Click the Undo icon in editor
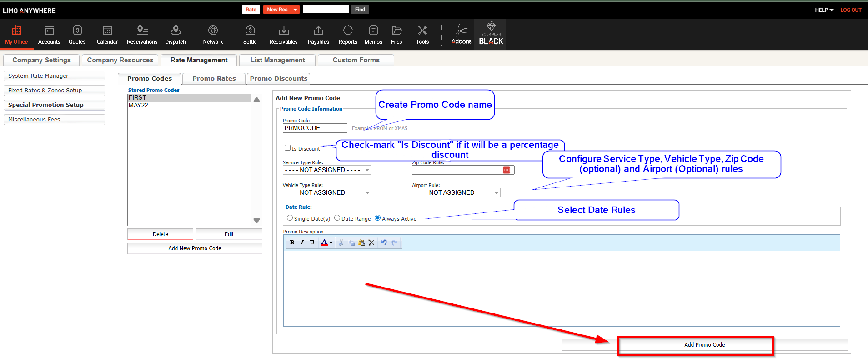The image size is (868, 364). [x=384, y=243]
